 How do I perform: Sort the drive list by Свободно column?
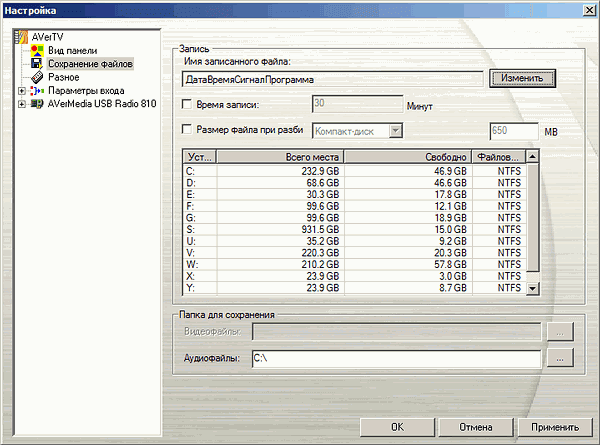[408, 157]
